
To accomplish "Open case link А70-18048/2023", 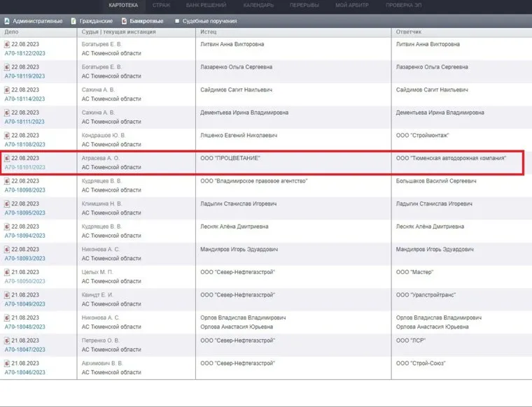I will (24, 327).
